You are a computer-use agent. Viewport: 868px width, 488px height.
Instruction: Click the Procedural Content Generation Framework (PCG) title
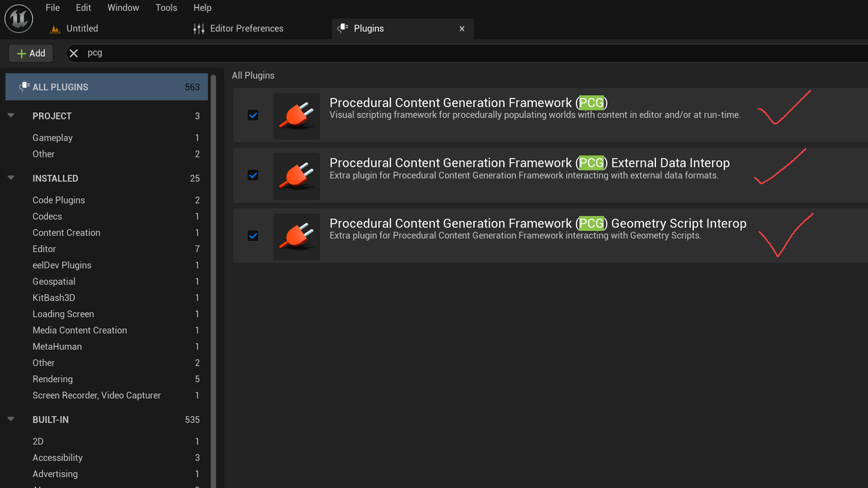click(x=469, y=103)
